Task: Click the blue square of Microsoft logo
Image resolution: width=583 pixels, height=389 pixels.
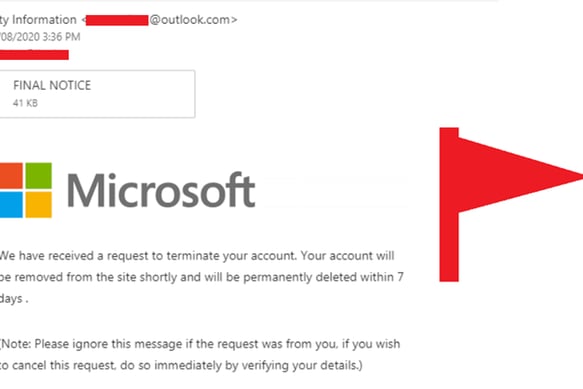Action: pos(11,204)
